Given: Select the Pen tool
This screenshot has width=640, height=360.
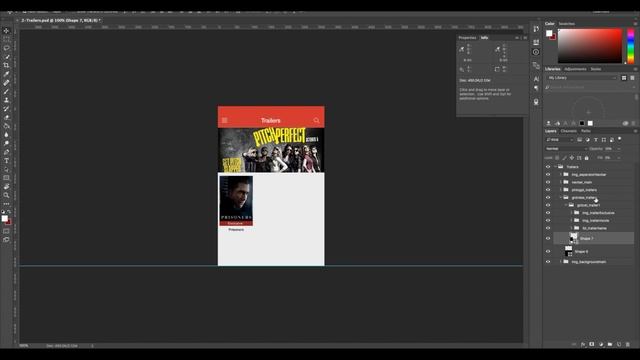Looking at the screenshot, I should [x=6, y=152].
